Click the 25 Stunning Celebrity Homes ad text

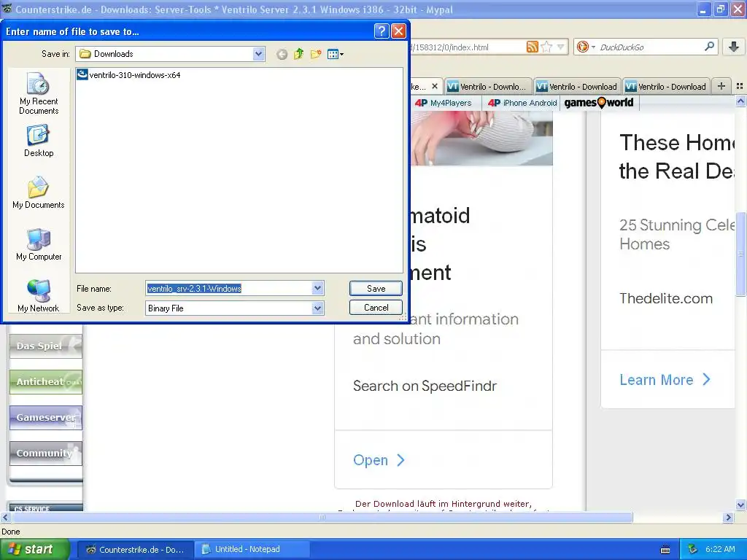pyautogui.click(x=676, y=234)
